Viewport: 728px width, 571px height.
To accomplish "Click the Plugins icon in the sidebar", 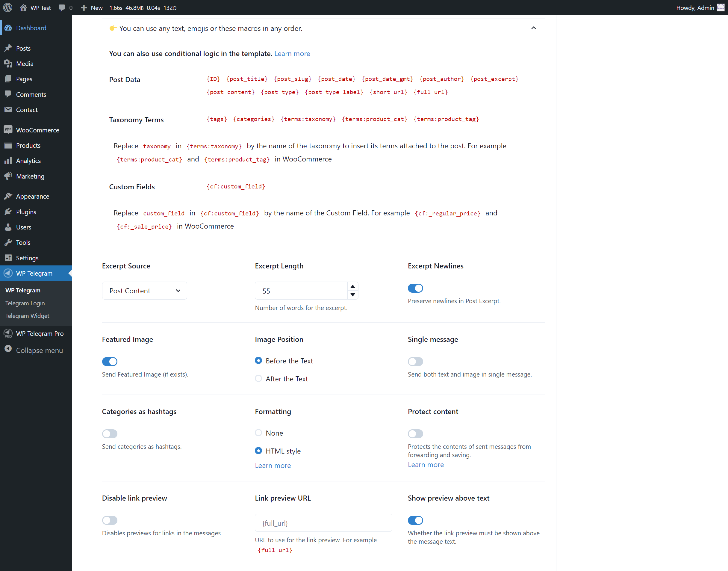I will click(8, 212).
